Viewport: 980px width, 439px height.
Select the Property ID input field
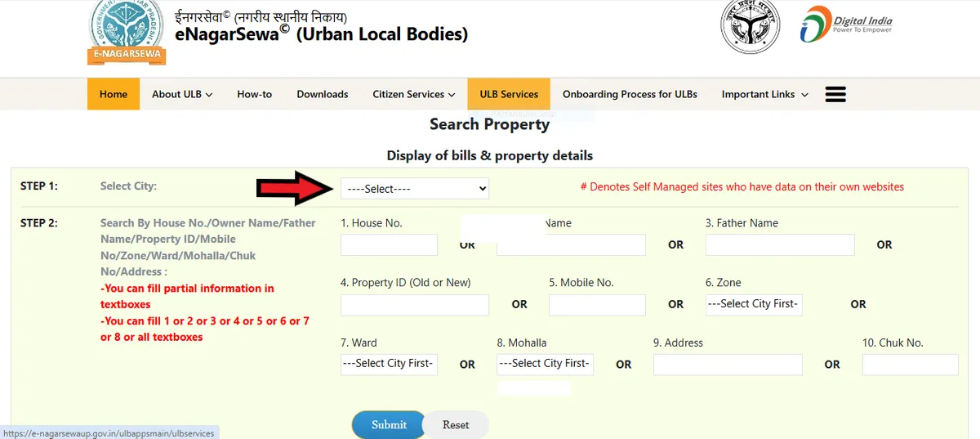point(414,305)
